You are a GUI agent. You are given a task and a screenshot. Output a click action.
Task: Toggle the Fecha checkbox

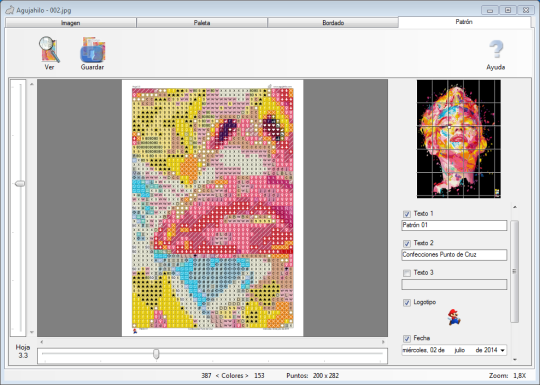(x=407, y=339)
